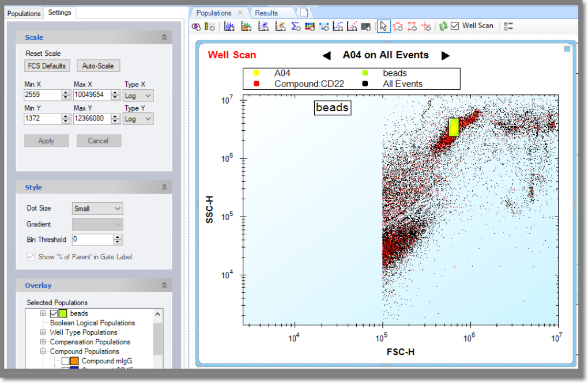Collapse the Scale panel chevron
This screenshot has height=383, width=588.
tap(164, 37)
